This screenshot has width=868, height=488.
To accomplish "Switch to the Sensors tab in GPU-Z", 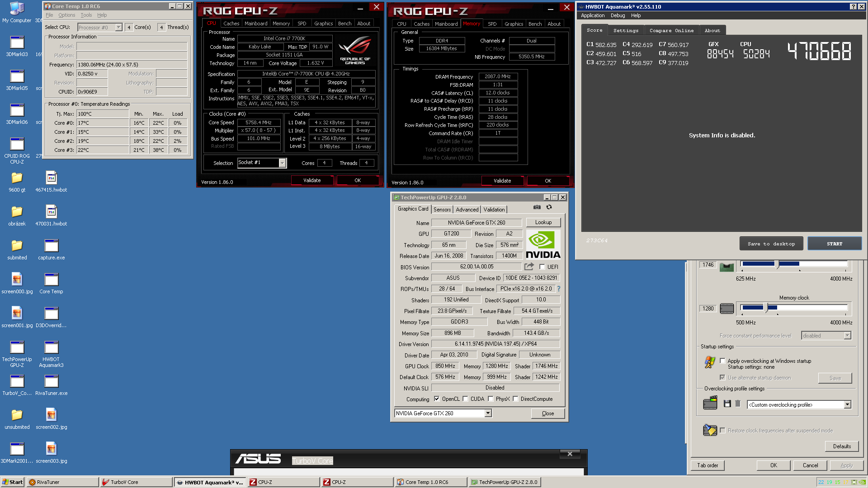I will 442,210.
